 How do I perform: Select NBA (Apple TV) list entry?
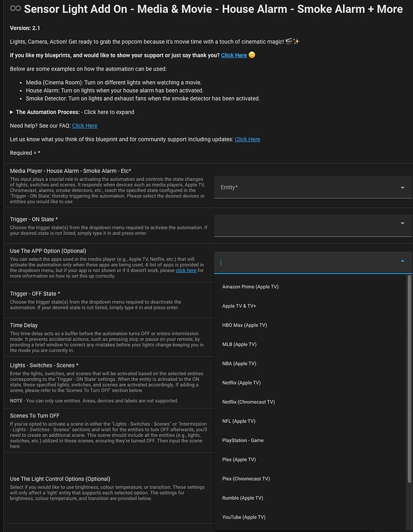pyautogui.click(x=239, y=363)
